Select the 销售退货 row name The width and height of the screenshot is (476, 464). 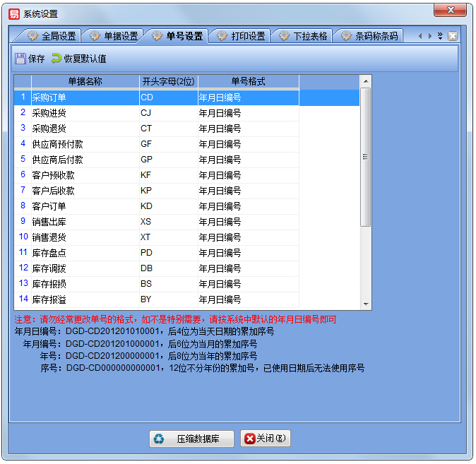click(49, 237)
